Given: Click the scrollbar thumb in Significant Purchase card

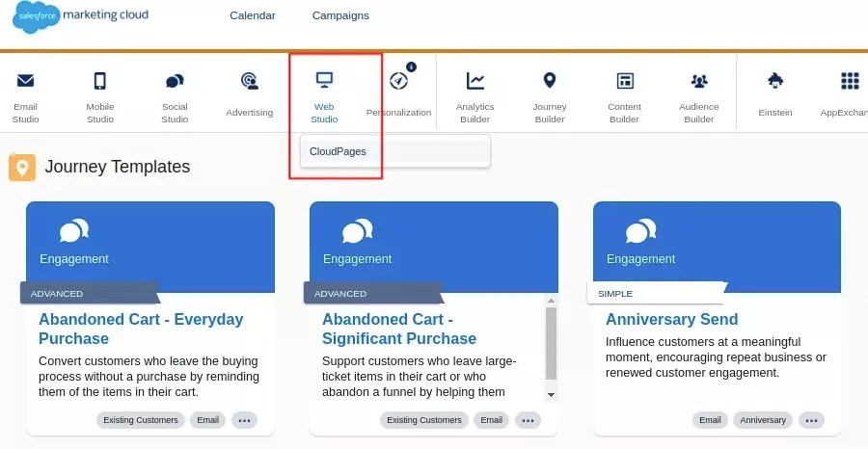Looking at the screenshot, I should coord(551,343).
